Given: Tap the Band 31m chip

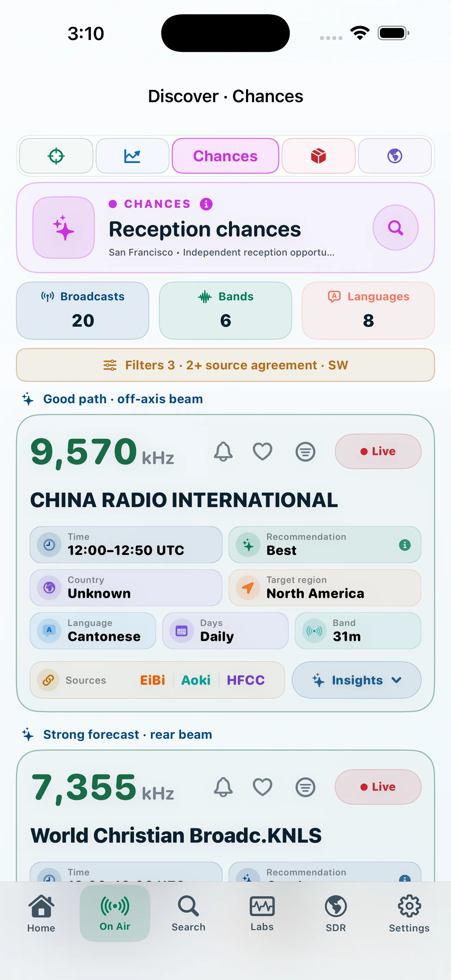Looking at the screenshot, I should tap(358, 631).
